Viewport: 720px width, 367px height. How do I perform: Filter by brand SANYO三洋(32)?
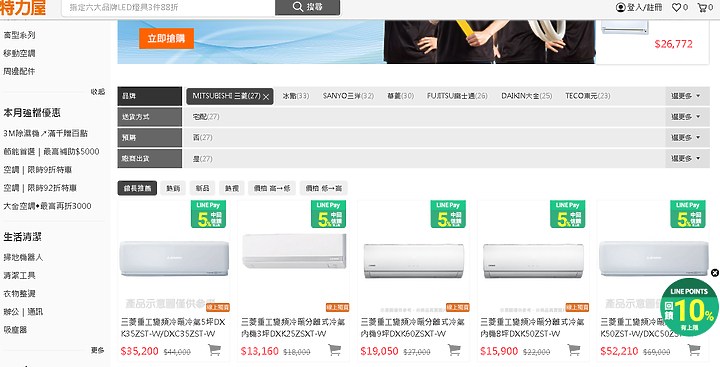click(x=348, y=96)
